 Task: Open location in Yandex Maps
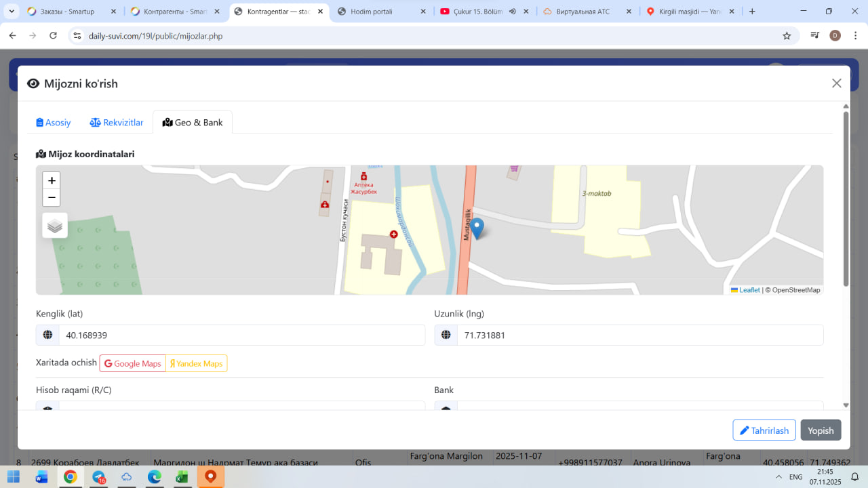click(x=196, y=364)
